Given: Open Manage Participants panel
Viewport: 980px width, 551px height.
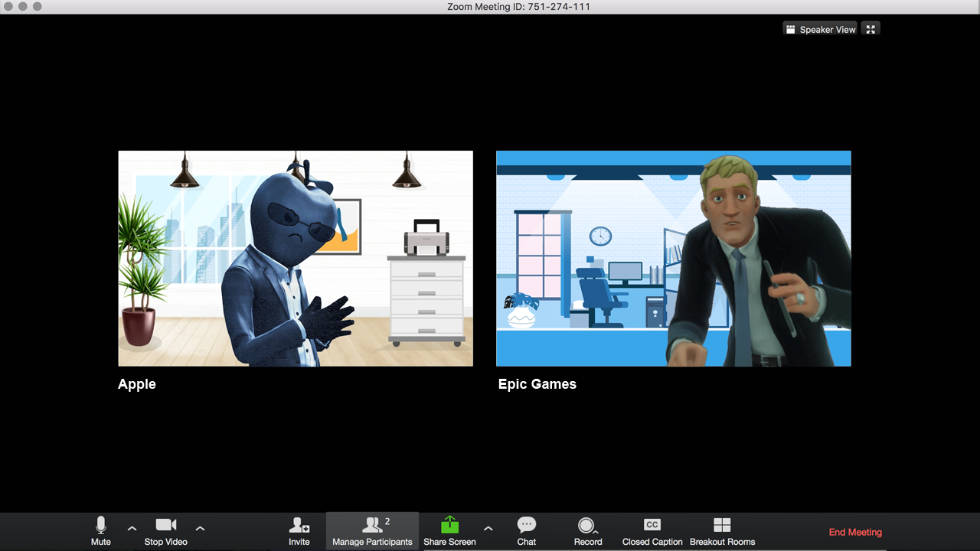Looking at the screenshot, I should 372,531.
